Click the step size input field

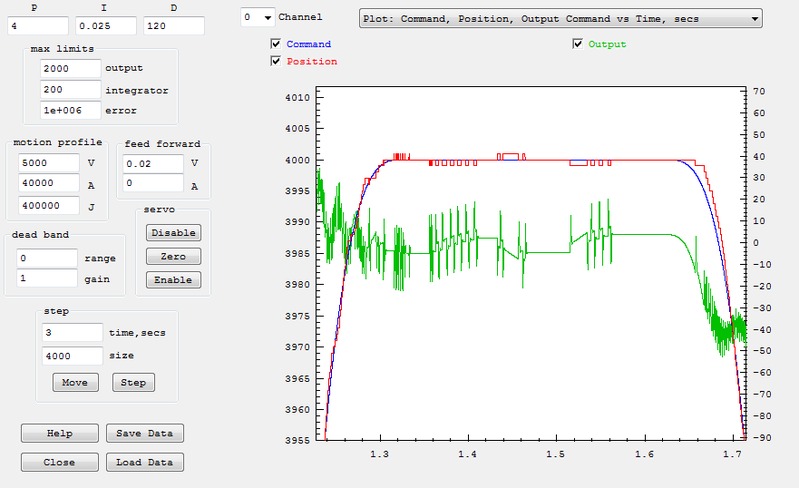coord(72,355)
